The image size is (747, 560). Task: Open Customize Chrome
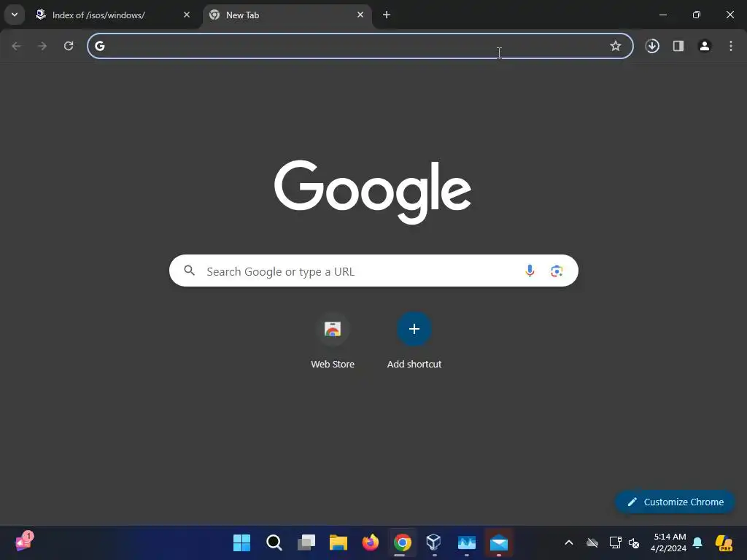(x=675, y=502)
